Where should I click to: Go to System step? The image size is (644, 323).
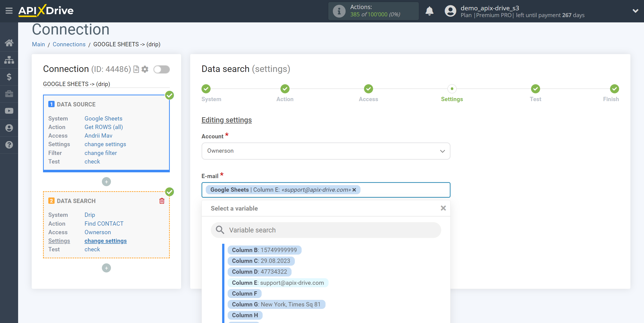coord(206,89)
